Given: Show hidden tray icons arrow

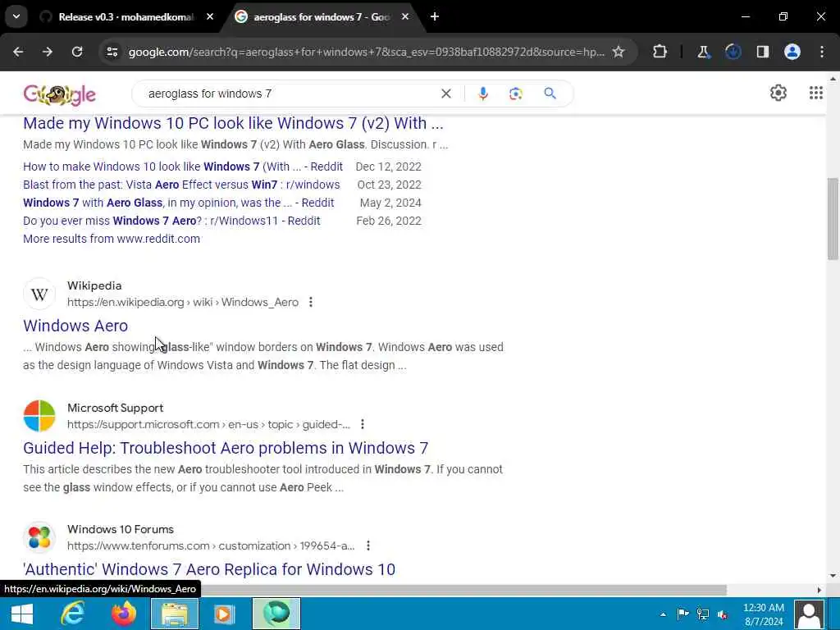Looking at the screenshot, I should click(x=663, y=614).
